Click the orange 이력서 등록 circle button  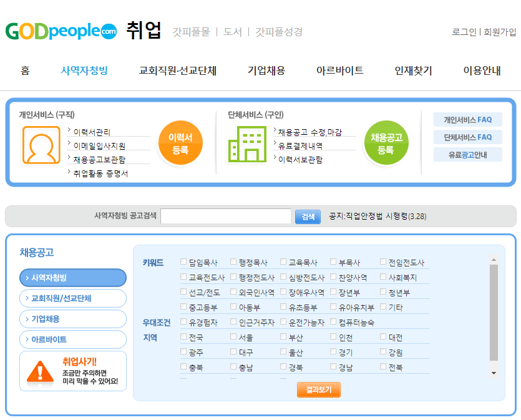pyautogui.click(x=180, y=143)
